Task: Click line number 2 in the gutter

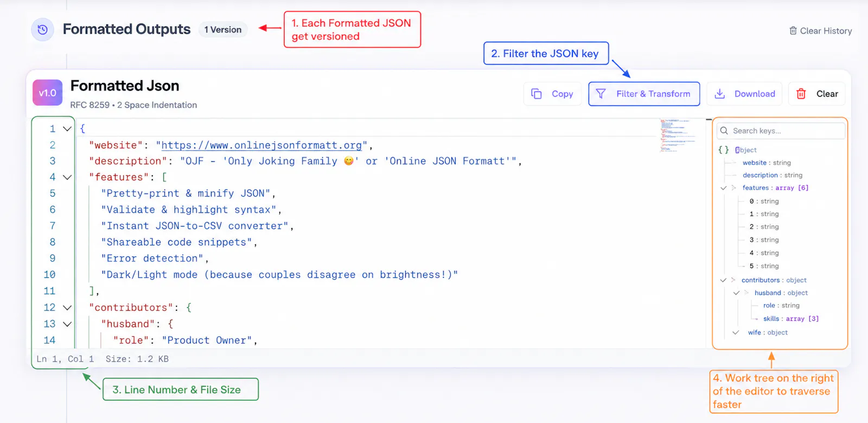Action: pos(53,146)
